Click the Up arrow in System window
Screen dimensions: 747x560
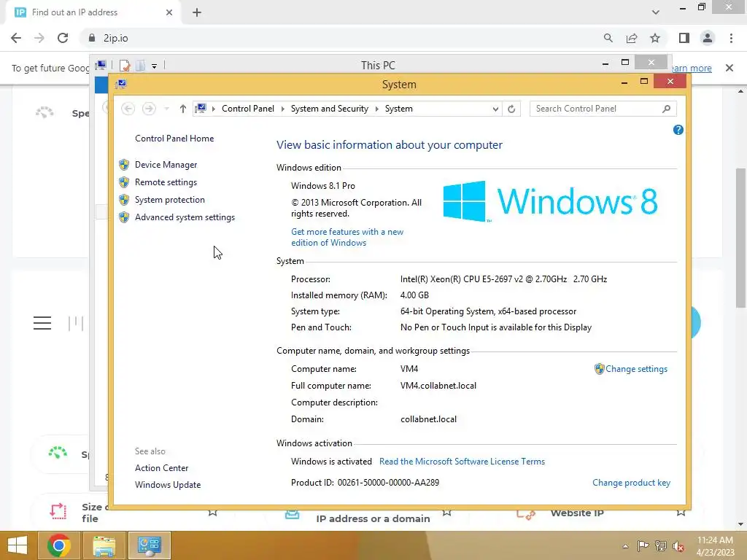click(x=182, y=109)
